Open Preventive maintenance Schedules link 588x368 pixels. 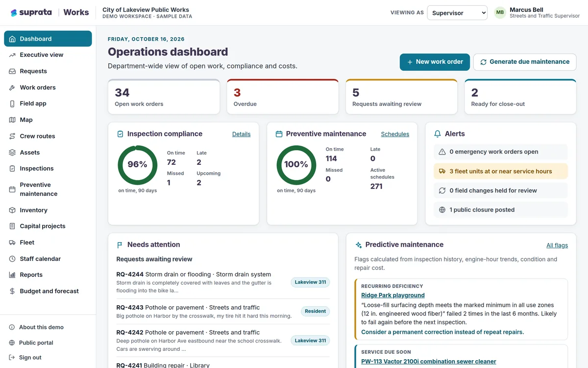point(395,134)
